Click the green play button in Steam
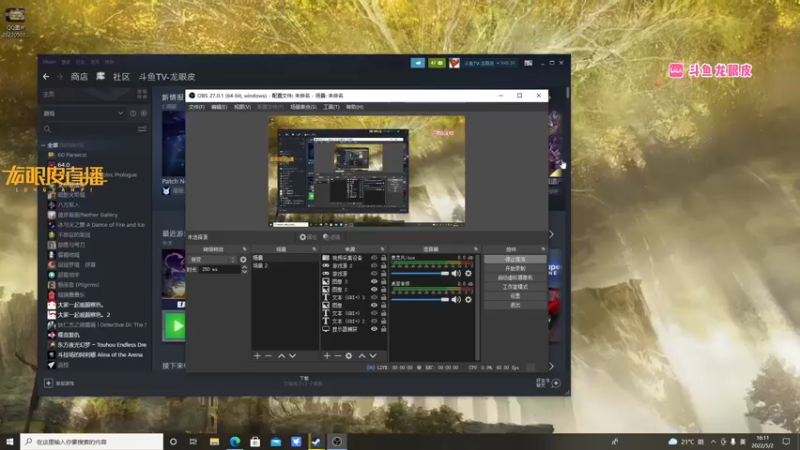Viewport: 800px width, 450px height. pos(174,326)
